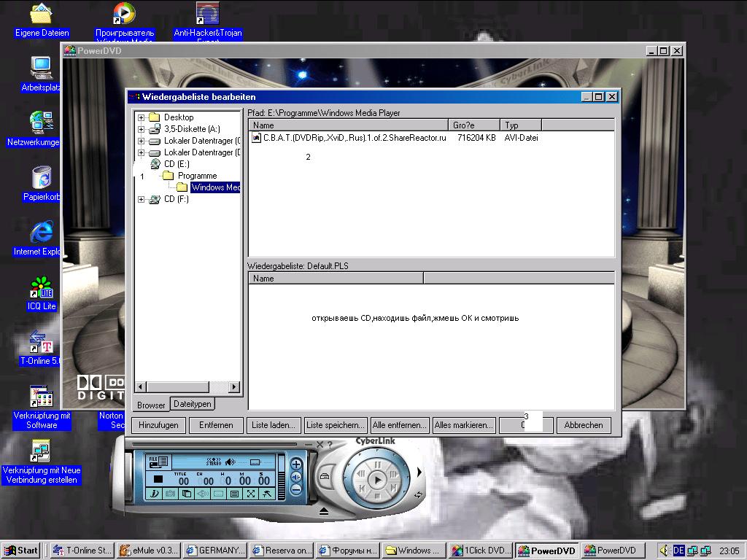Viewport: 747px width, 560px height.
Task: Click tree pane horizontal scrollbar left arrow
Action: coord(141,386)
